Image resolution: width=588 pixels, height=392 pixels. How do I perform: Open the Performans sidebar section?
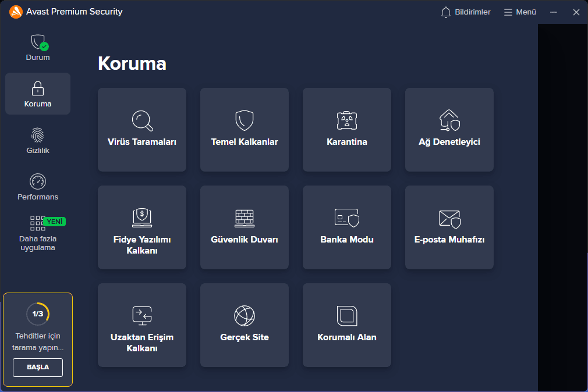[x=38, y=187]
